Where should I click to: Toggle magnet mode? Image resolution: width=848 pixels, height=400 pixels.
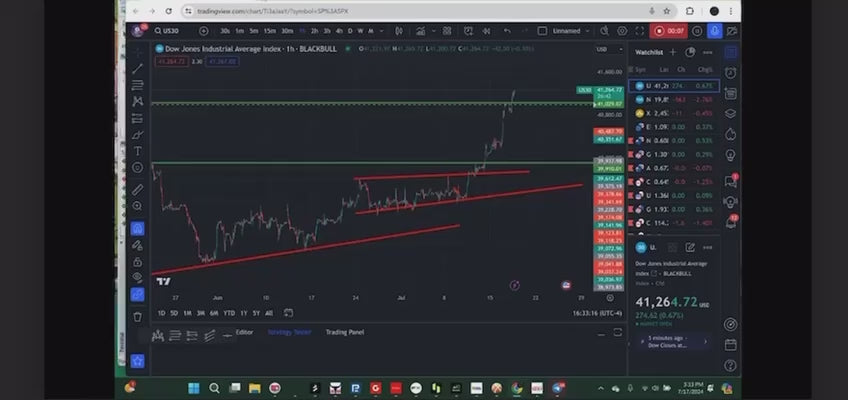[137, 228]
